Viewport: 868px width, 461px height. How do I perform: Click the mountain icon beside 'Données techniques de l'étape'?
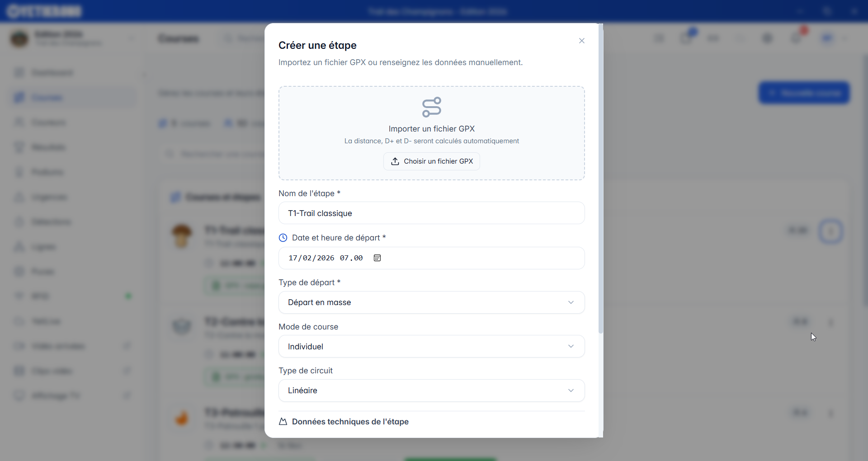pyautogui.click(x=283, y=422)
